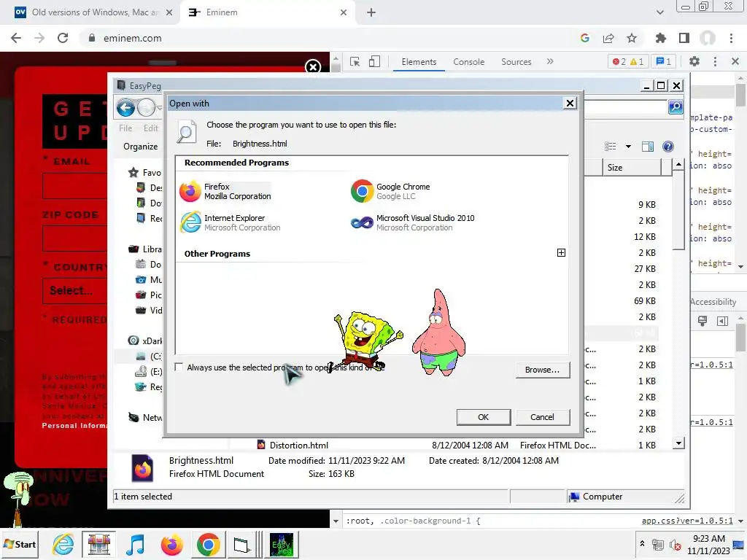The width and height of the screenshot is (747, 560).
Task: Open Chrome three-dot menu
Action: pos(731,38)
